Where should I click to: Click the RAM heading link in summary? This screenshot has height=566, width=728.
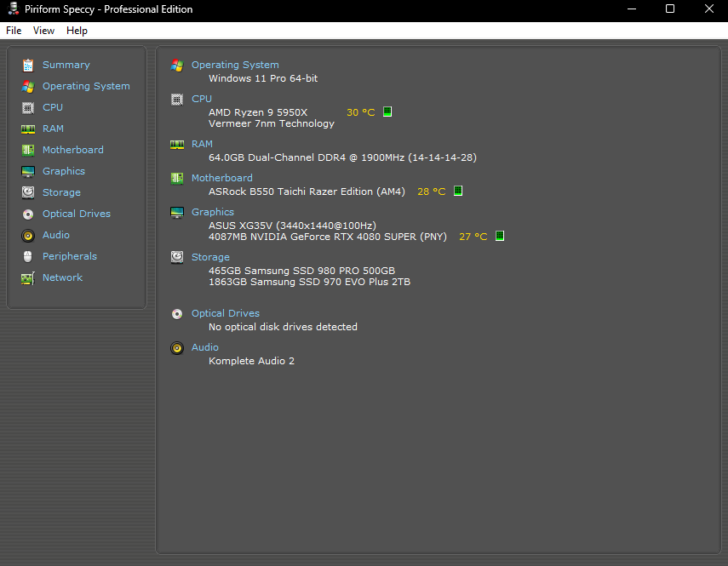202,145
